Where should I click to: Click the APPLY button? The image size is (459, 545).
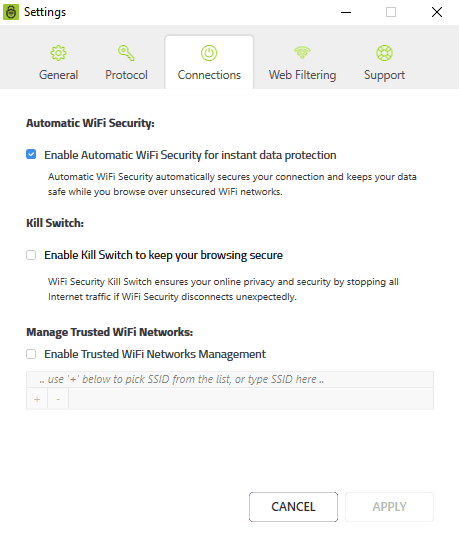pos(389,507)
